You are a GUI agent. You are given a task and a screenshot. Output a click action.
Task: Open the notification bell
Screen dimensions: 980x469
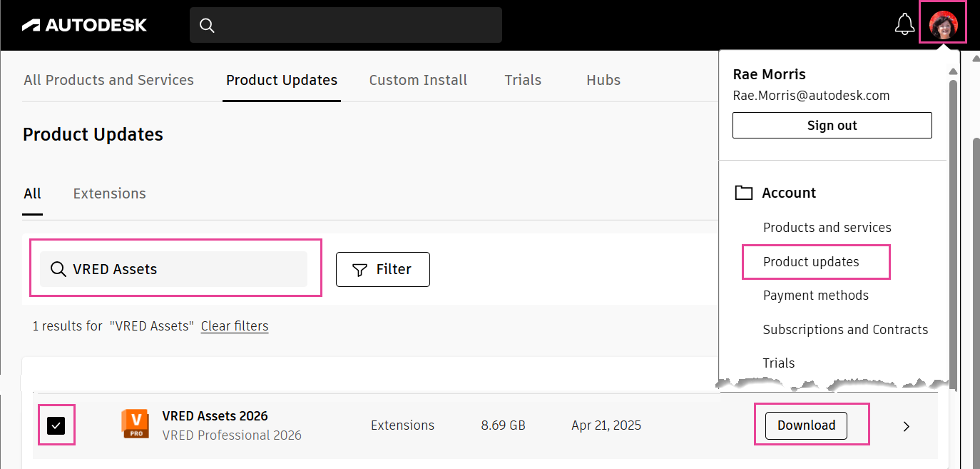tap(904, 24)
